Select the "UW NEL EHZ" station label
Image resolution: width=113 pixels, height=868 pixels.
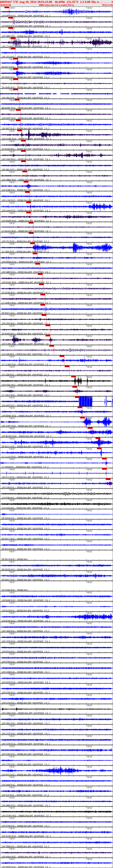tap(8, 170)
